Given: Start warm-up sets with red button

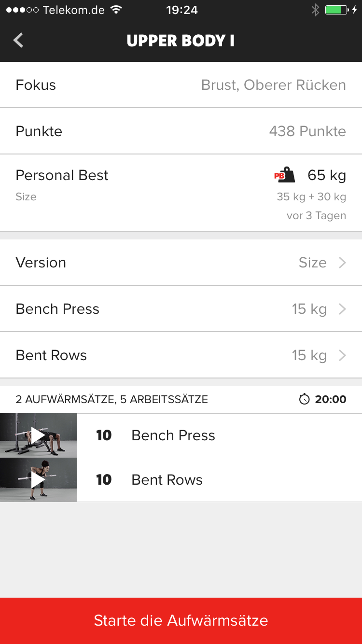Looking at the screenshot, I should [x=181, y=620].
